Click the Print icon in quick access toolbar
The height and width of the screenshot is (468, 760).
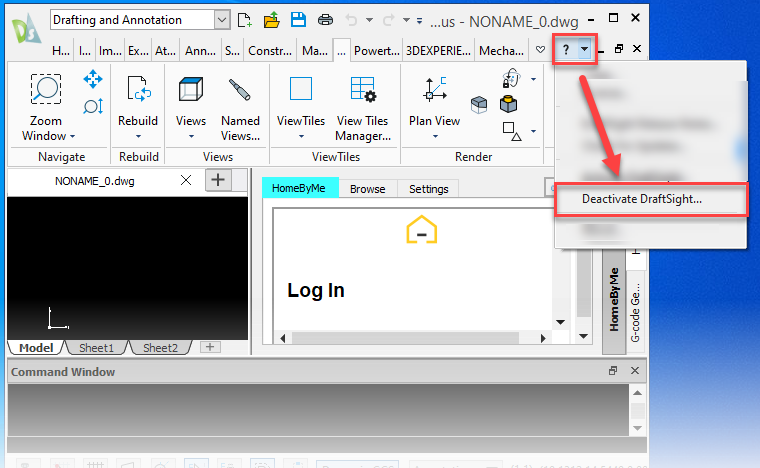click(x=325, y=19)
